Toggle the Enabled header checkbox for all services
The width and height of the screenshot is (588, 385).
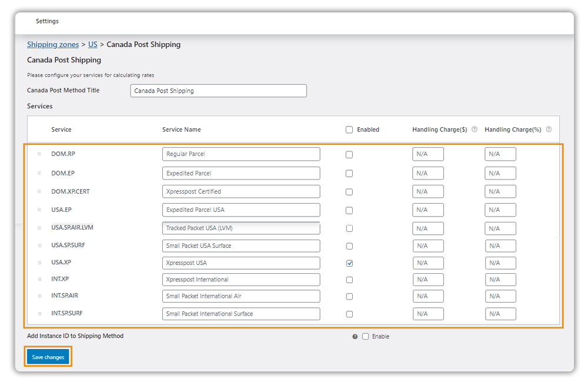[x=349, y=130]
